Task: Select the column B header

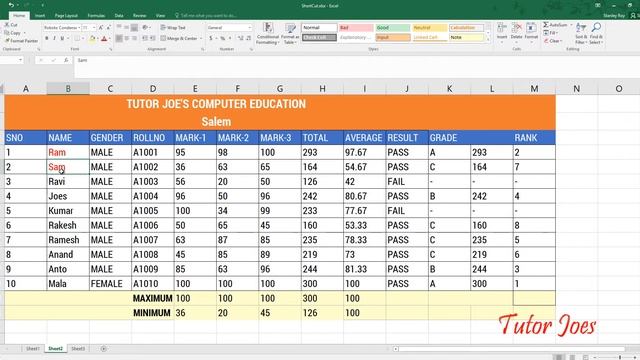Action: tap(68, 89)
